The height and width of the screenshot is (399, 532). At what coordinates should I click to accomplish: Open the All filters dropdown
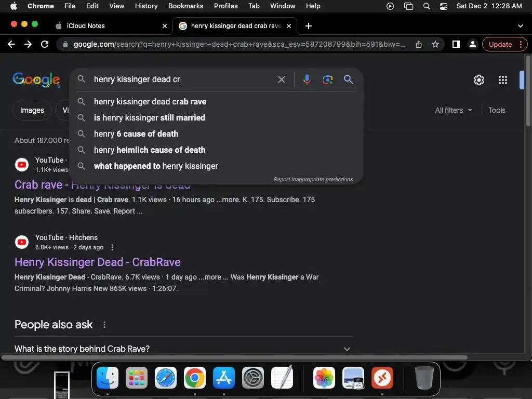453,110
